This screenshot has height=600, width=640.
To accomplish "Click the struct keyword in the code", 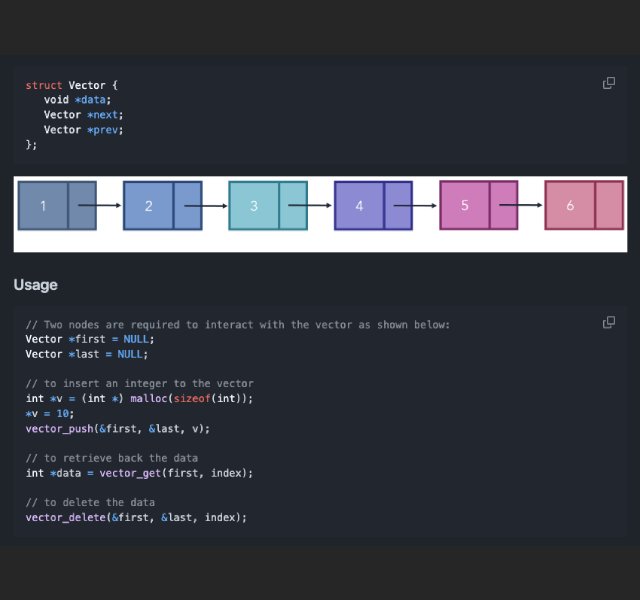I will (44, 85).
